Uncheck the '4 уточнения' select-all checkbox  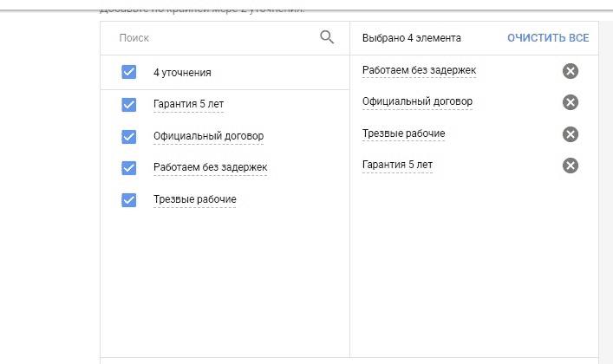[x=128, y=72]
